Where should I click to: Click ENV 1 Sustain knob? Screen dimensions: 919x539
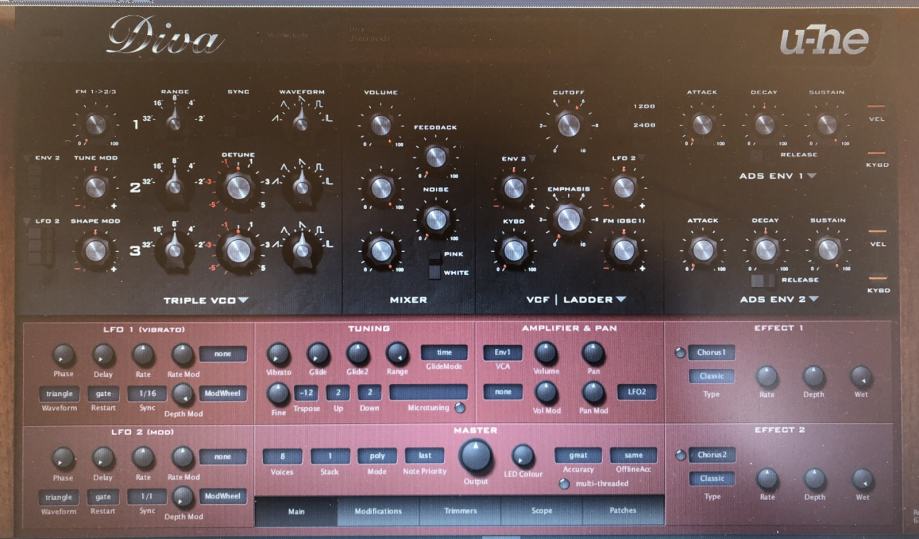tap(827, 124)
